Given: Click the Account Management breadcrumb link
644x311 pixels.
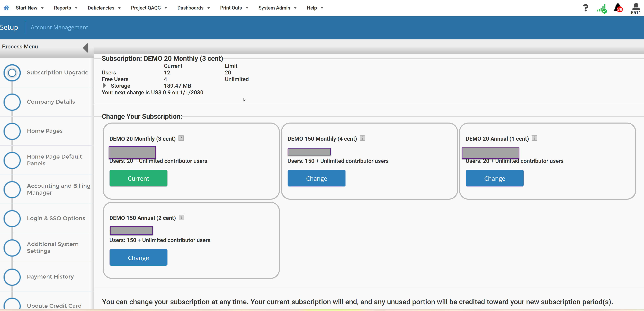Looking at the screenshot, I should pos(59,27).
